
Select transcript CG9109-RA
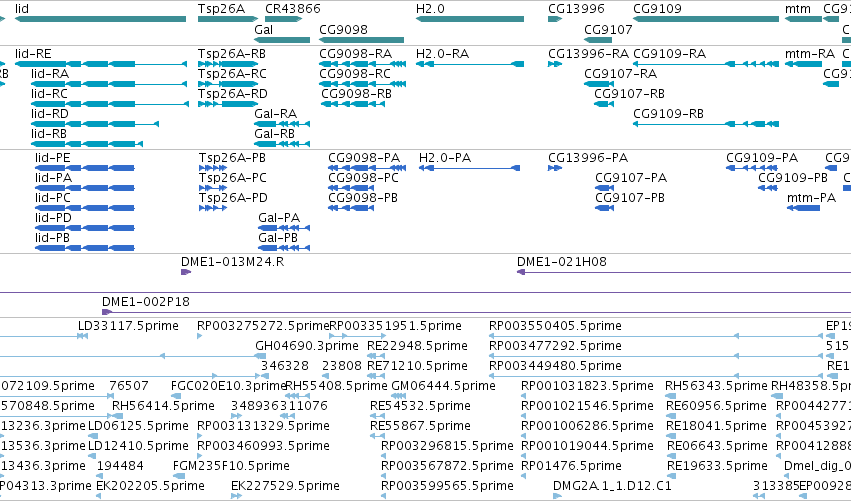click(706, 64)
